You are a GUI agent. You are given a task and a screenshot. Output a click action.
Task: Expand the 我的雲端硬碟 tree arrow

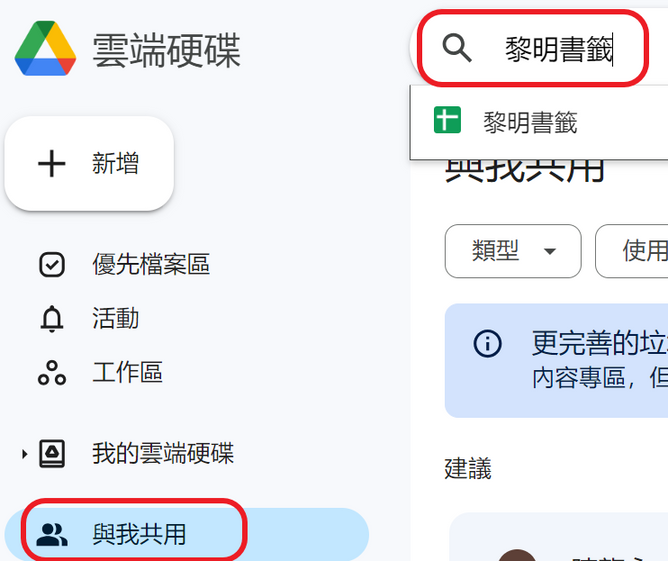(x=24, y=454)
